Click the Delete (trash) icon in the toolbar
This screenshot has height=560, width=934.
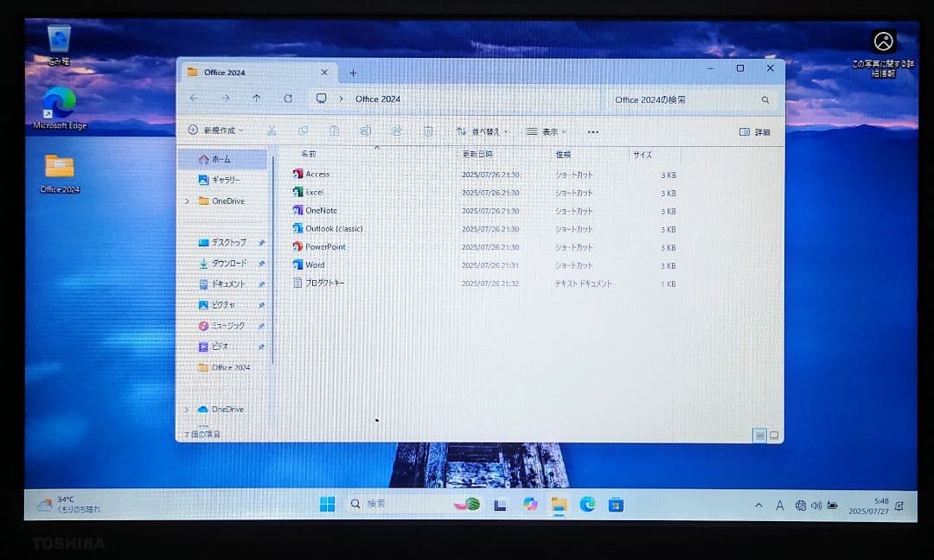click(426, 130)
